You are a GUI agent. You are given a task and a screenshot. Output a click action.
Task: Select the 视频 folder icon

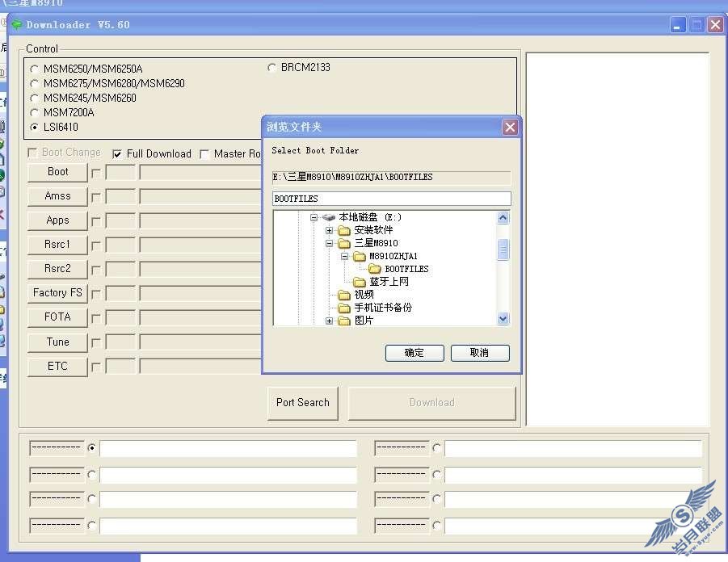pyautogui.click(x=344, y=296)
